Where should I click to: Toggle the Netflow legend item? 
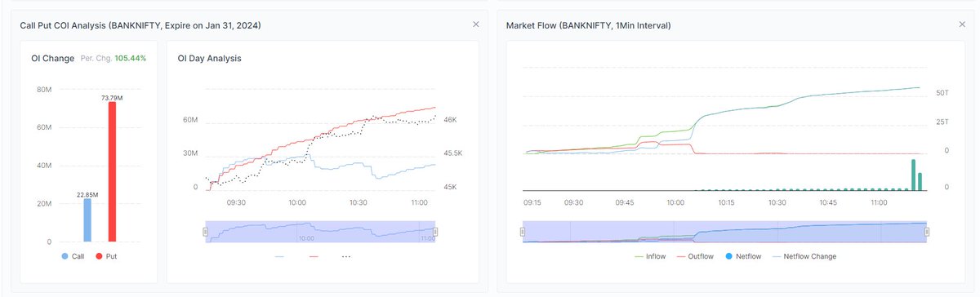pyautogui.click(x=744, y=256)
